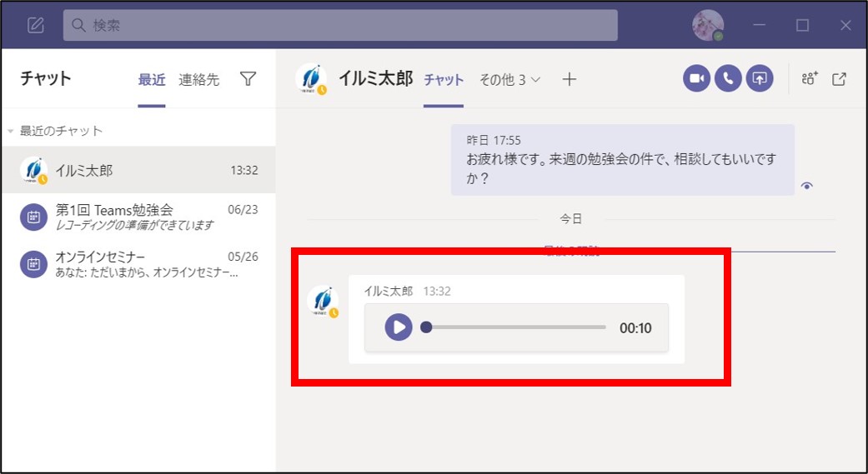Open the オンラインセミナー chat

138,264
